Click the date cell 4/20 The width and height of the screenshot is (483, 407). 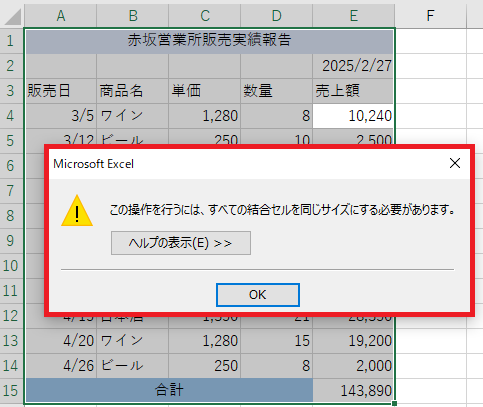point(61,341)
